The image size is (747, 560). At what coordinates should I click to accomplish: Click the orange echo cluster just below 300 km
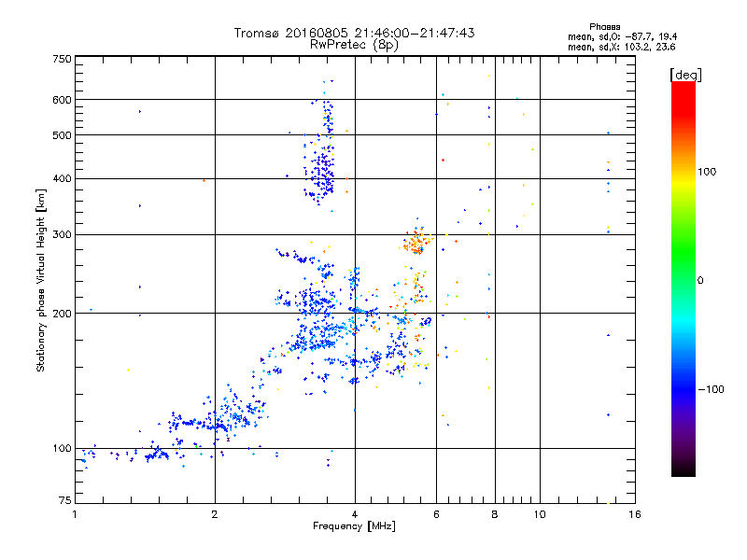tap(417, 243)
